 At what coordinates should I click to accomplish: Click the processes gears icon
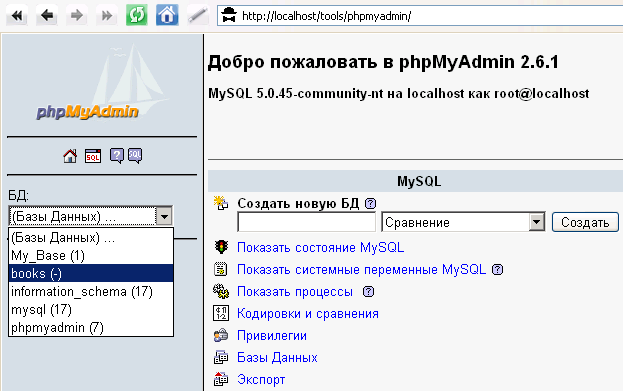(221, 291)
